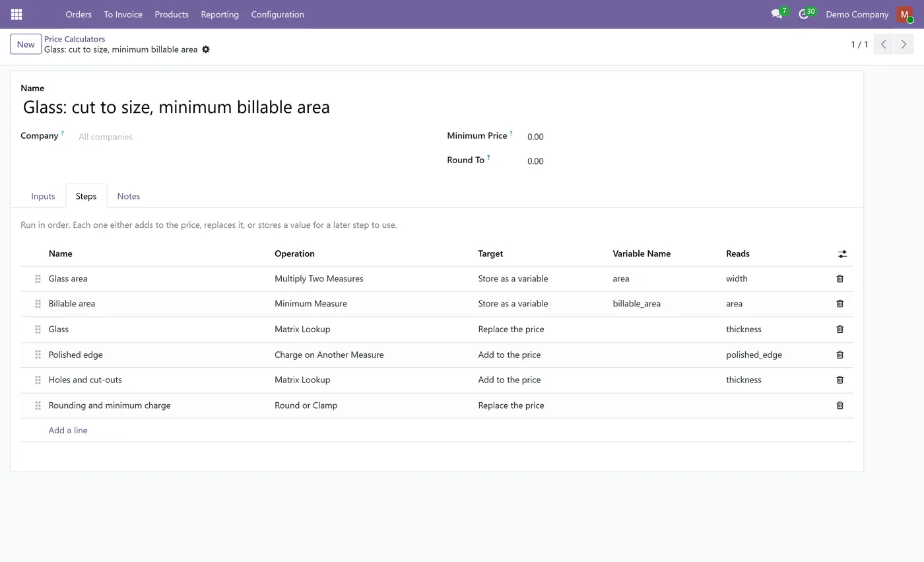
Task: Open the To Invoice menu
Action: 123,14
